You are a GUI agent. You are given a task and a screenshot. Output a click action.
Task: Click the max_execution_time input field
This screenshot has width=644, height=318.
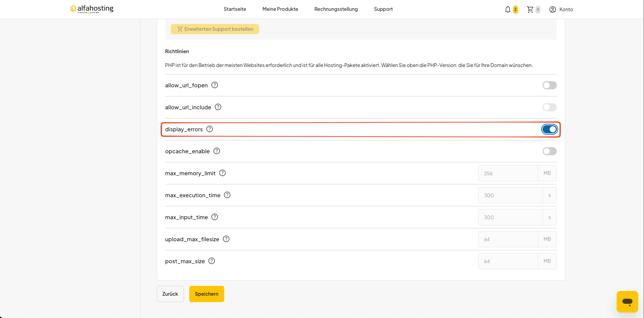tap(510, 195)
